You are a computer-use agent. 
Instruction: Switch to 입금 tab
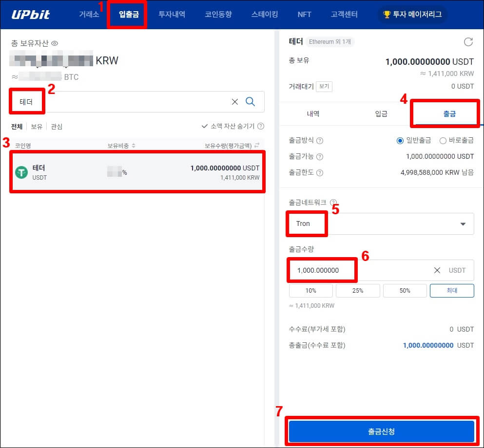pos(381,114)
